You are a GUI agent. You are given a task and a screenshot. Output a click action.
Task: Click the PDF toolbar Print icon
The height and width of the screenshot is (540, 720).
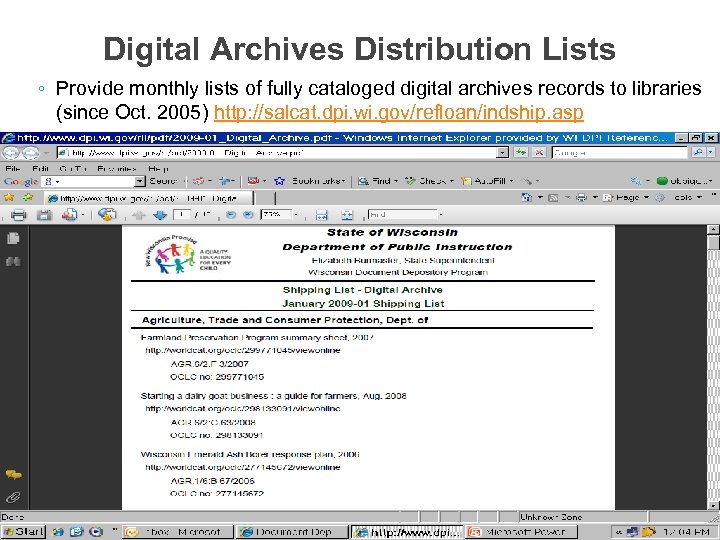coord(18,214)
